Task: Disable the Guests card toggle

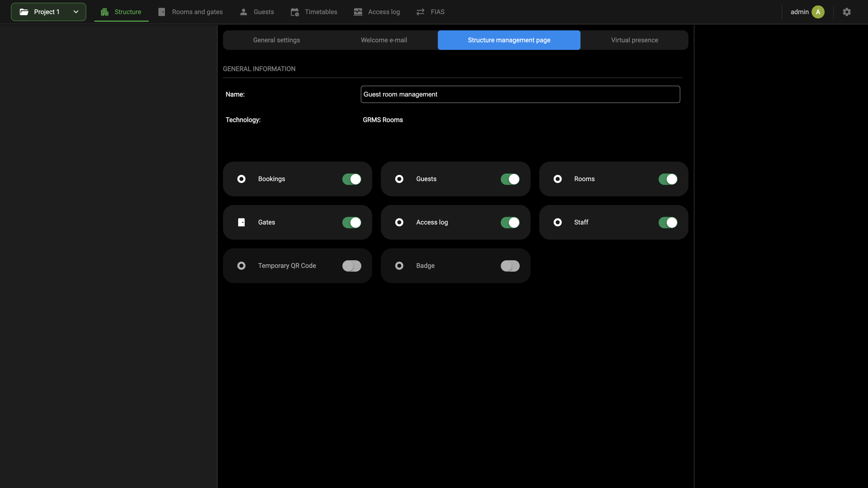Action: point(510,179)
